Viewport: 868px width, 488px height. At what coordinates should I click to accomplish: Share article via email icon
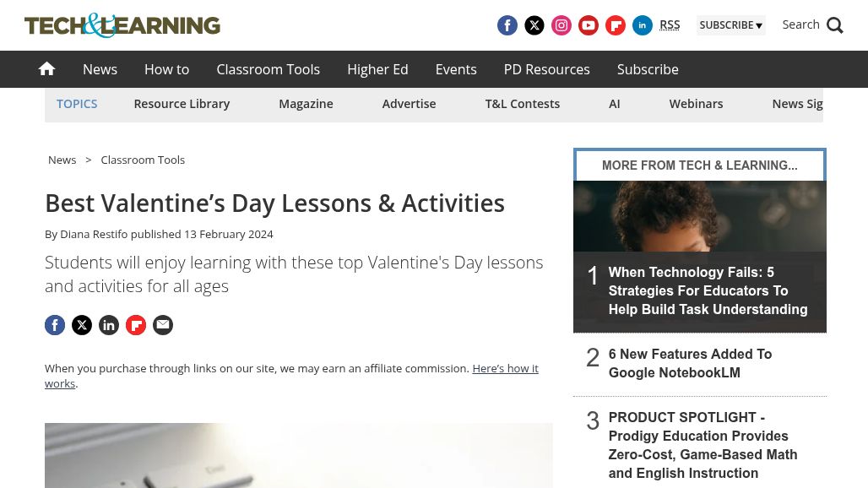(x=163, y=325)
